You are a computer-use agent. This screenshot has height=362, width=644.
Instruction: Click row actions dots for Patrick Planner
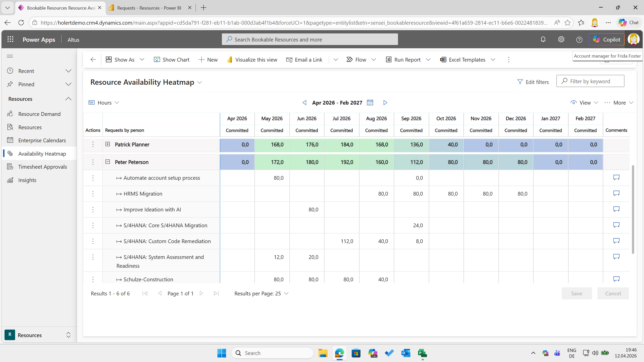(93, 144)
